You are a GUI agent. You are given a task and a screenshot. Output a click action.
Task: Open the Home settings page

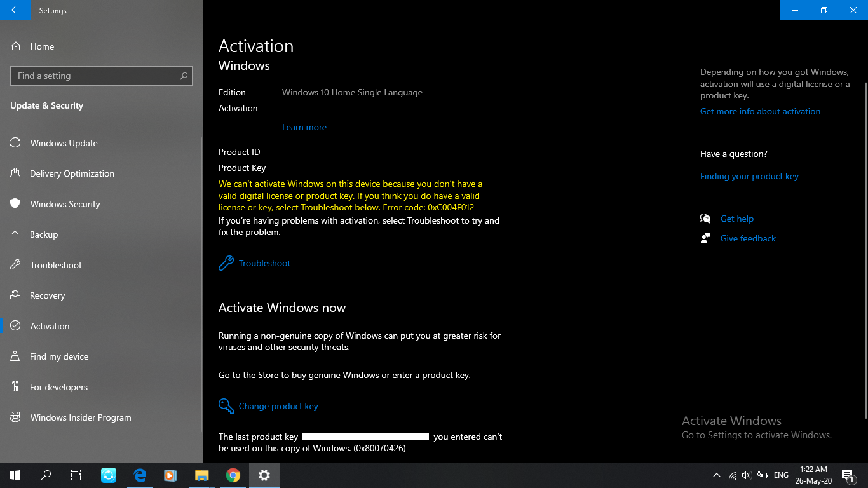pyautogui.click(x=102, y=46)
